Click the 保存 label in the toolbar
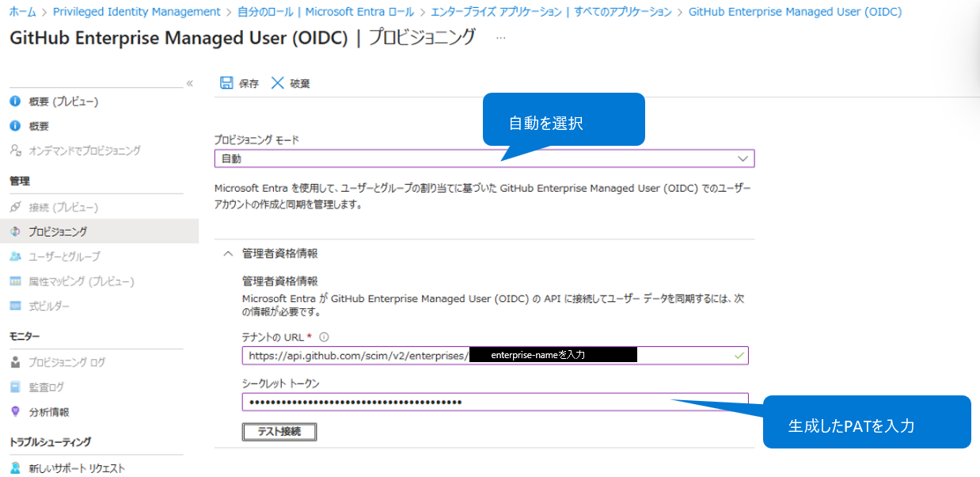The width and height of the screenshot is (980, 477). 249,84
